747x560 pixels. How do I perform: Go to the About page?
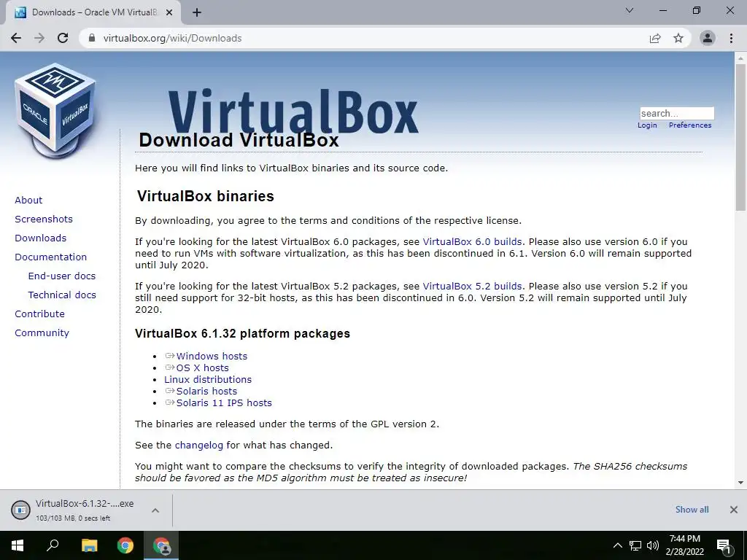[28, 200]
